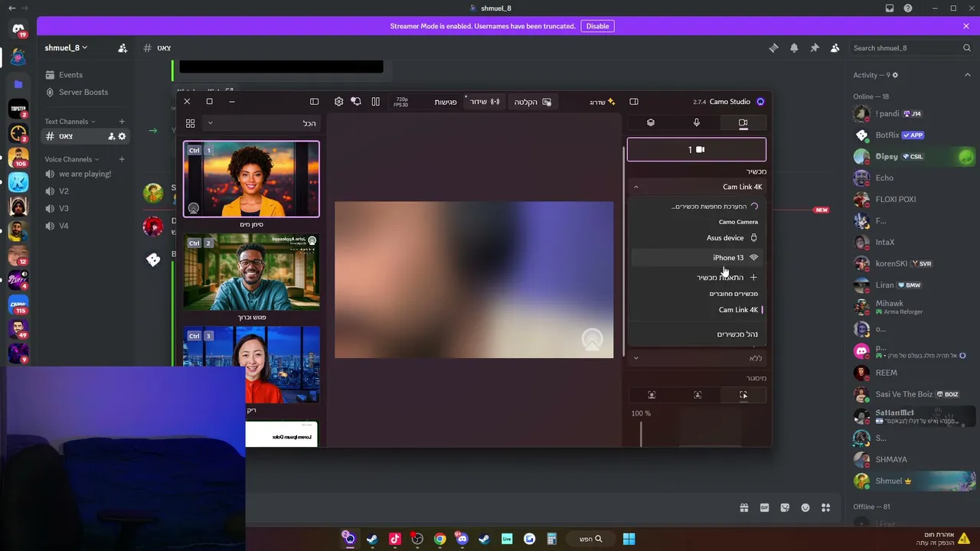Open the הכל scenes filter dropdown
Image resolution: width=980 pixels, height=551 pixels.
[261, 123]
